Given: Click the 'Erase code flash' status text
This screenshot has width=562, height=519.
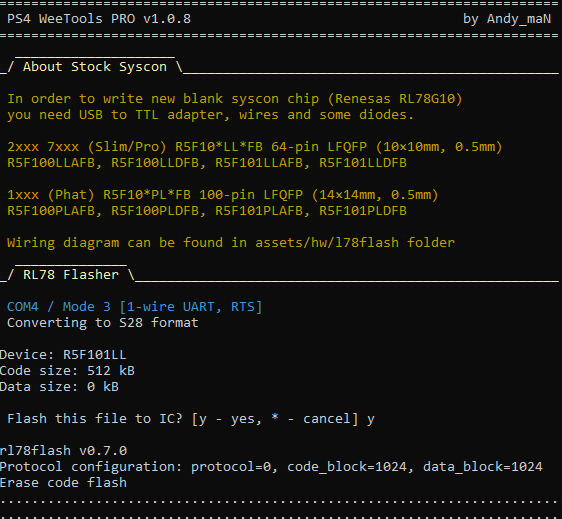Looking at the screenshot, I should pos(63,482).
